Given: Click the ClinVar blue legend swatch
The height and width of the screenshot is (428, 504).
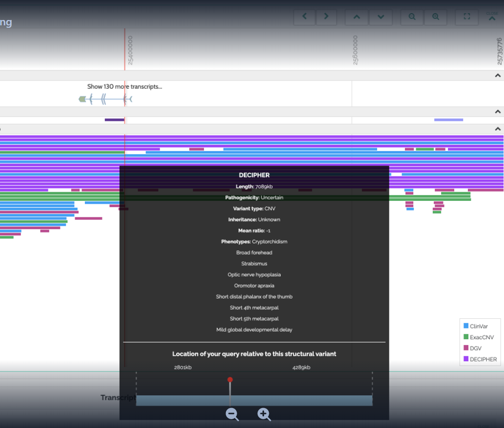Looking at the screenshot, I should tap(466, 326).
